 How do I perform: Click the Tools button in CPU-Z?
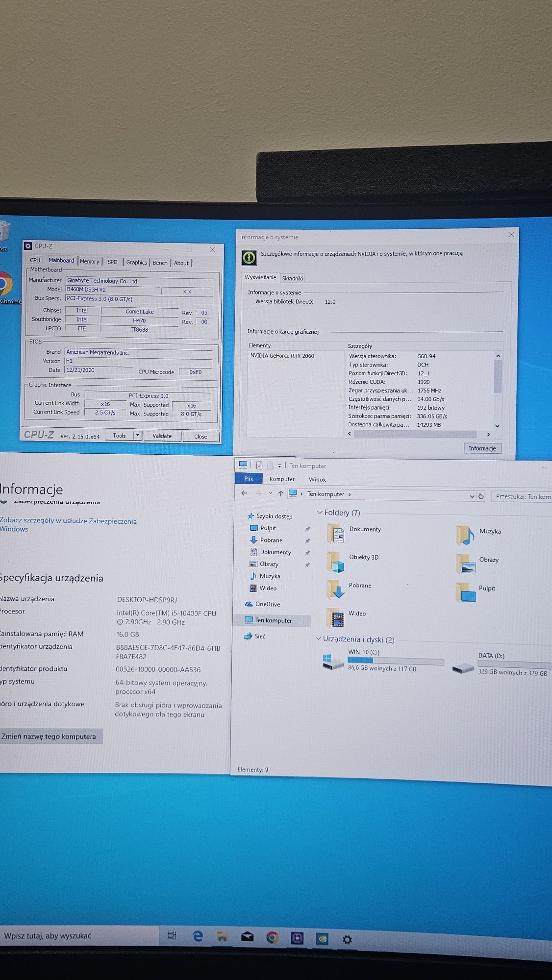coord(119,436)
